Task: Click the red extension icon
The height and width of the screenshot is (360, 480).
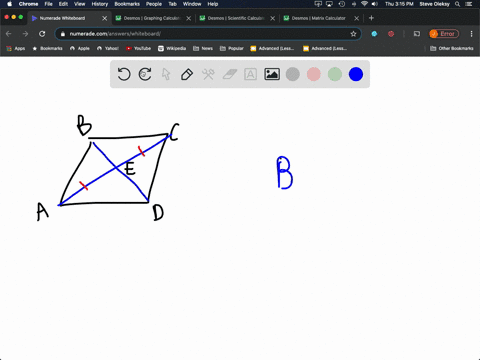Action: point(391,34)
